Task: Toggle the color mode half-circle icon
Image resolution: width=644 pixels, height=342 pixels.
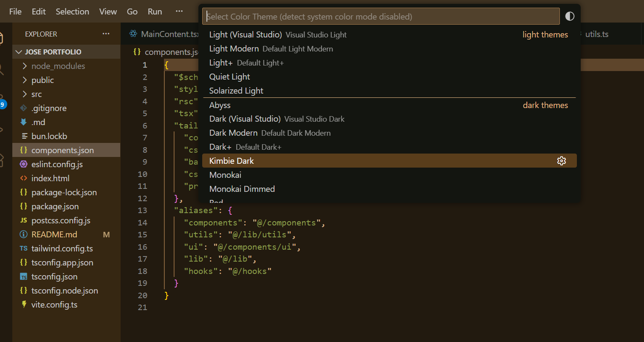Action: (x=570, y=16)
